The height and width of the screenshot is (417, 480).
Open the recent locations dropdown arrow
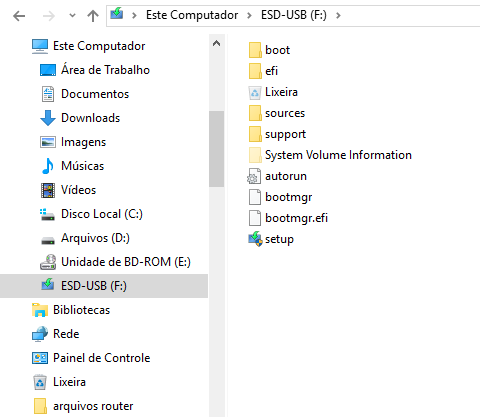[x=72, y=16]
